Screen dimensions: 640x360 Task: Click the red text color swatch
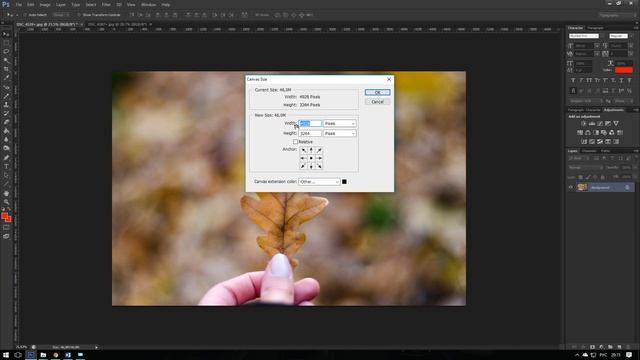[624, 70]
